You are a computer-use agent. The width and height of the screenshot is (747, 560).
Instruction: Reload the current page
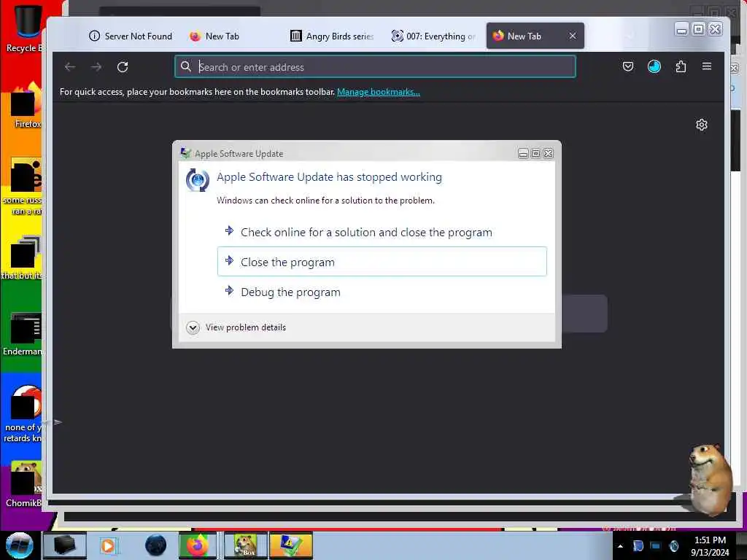(123, 67)
